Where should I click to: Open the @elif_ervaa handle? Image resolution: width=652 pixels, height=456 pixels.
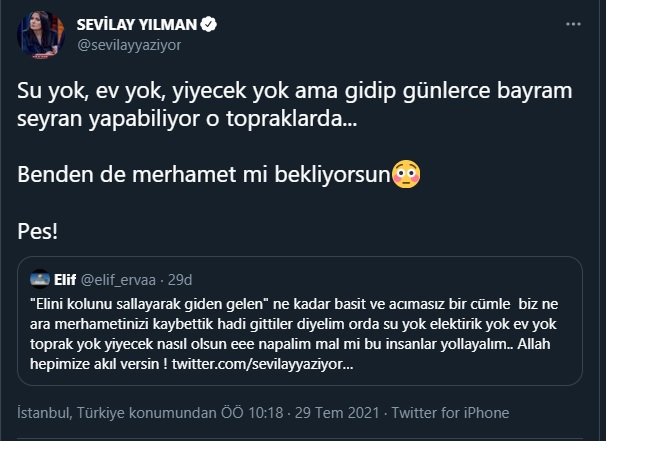118,280
